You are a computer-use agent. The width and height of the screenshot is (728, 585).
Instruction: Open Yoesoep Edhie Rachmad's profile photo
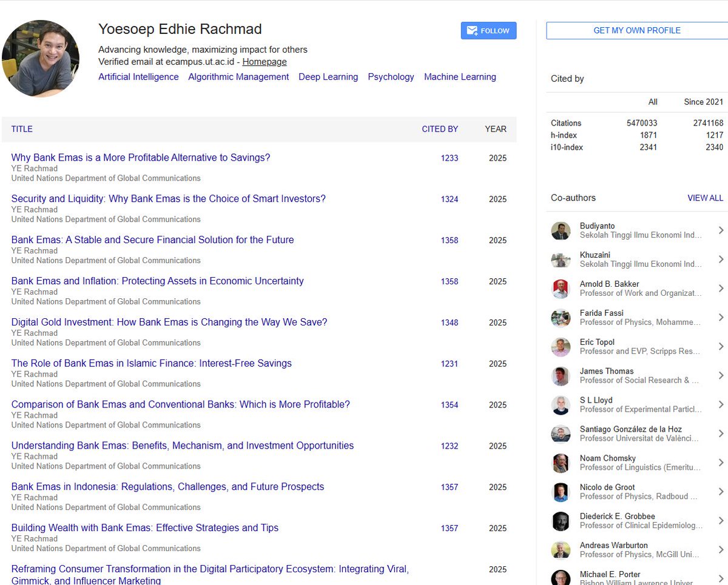[x=40, y=58]
